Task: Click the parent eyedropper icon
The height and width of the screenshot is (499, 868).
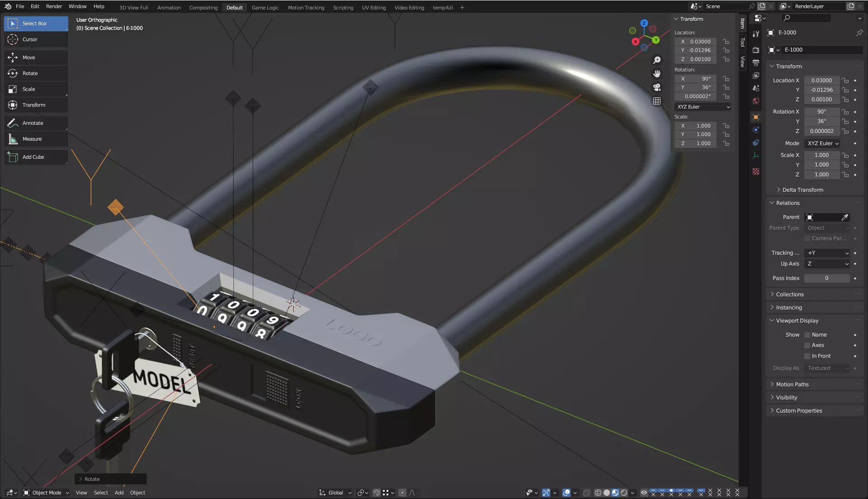Action: pos(844,217)
